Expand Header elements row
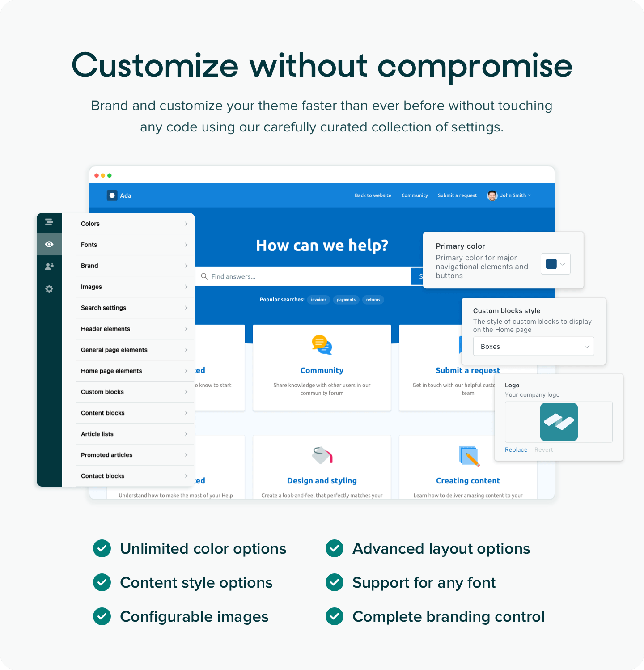 coord(135,329)
